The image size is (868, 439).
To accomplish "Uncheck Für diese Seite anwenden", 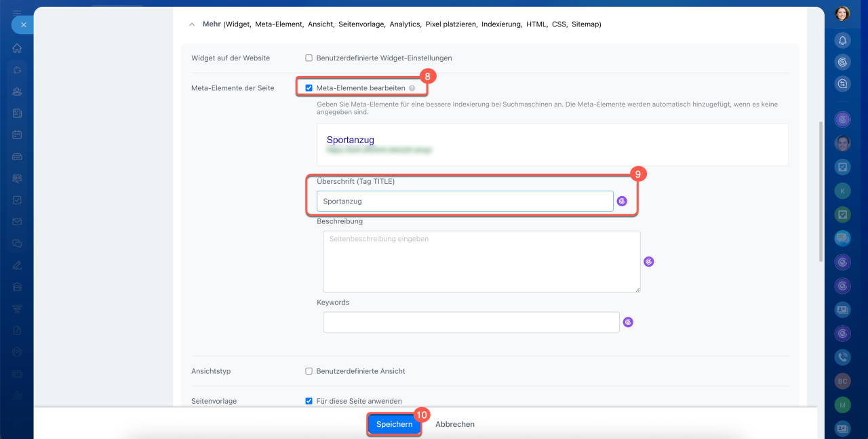I will tap(309, 401).
